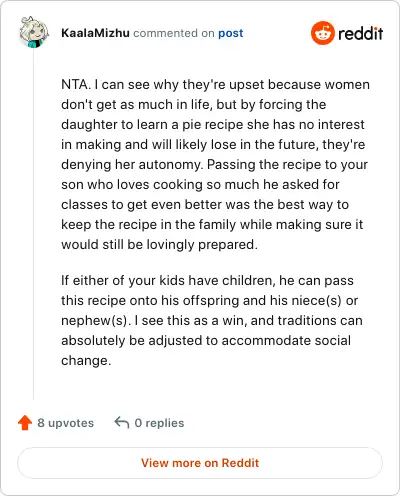
Task: Click the paragraph beginning with "NTA."
Action: click(x=215, y=164)
